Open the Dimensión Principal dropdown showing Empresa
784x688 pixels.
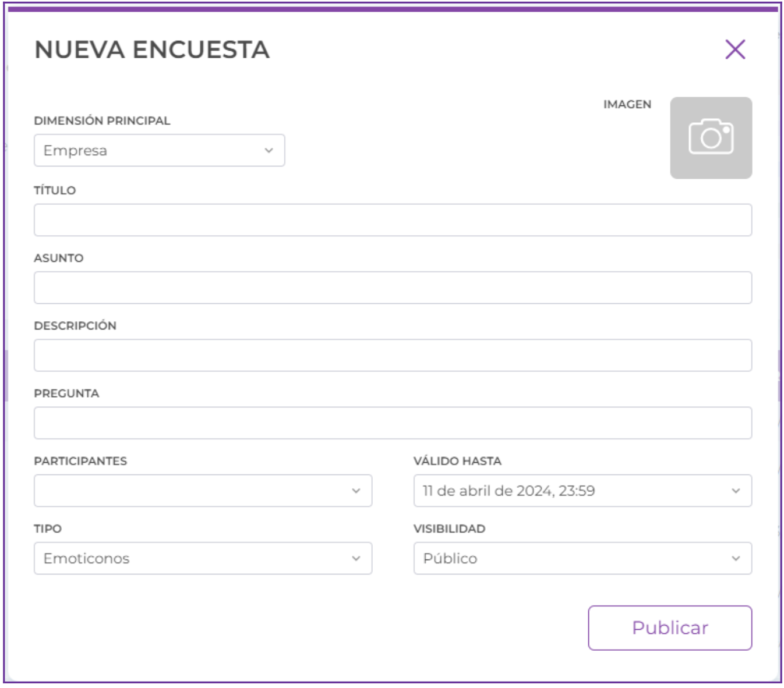160,150
